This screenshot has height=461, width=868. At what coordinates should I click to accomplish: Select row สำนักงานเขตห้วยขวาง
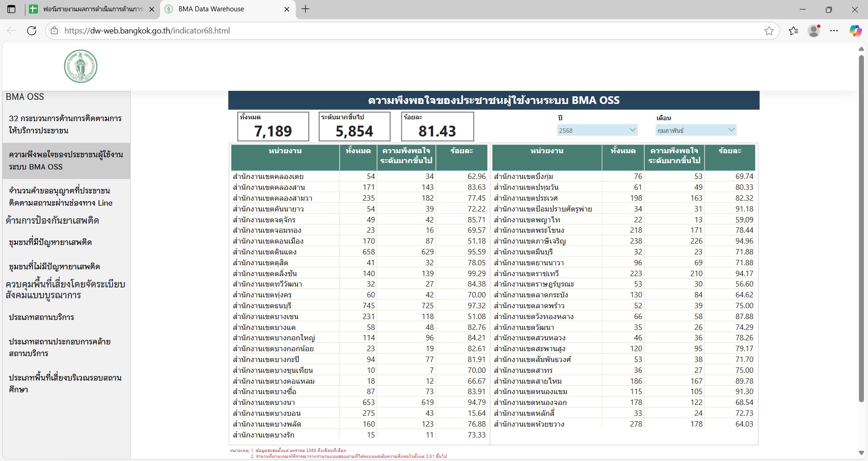coord(624,424)
